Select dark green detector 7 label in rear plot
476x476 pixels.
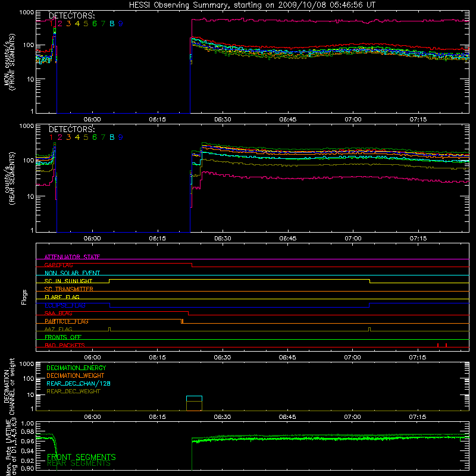pyautogui.click(x=103, y=137)
